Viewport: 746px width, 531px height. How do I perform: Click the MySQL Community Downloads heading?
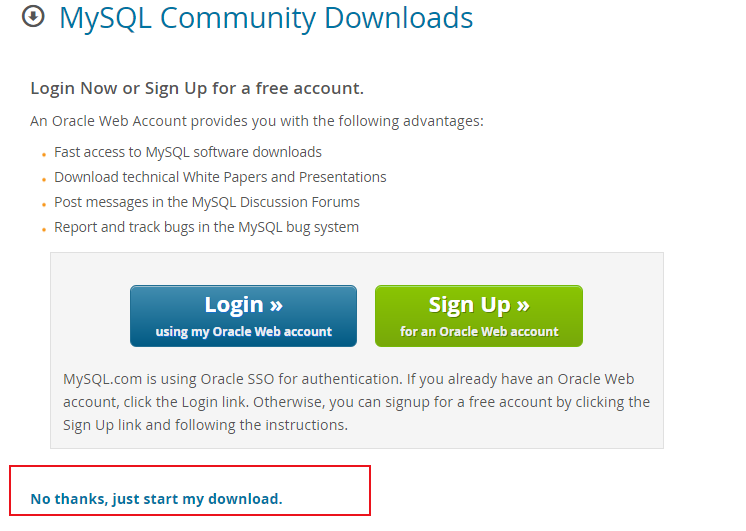(266, 18)
